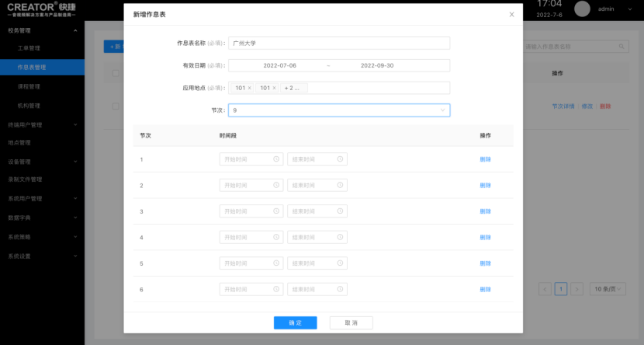This screenshot has width=644, height=345.
Task: Click the clock icon in row 1 结束时间
Action: 340,159
